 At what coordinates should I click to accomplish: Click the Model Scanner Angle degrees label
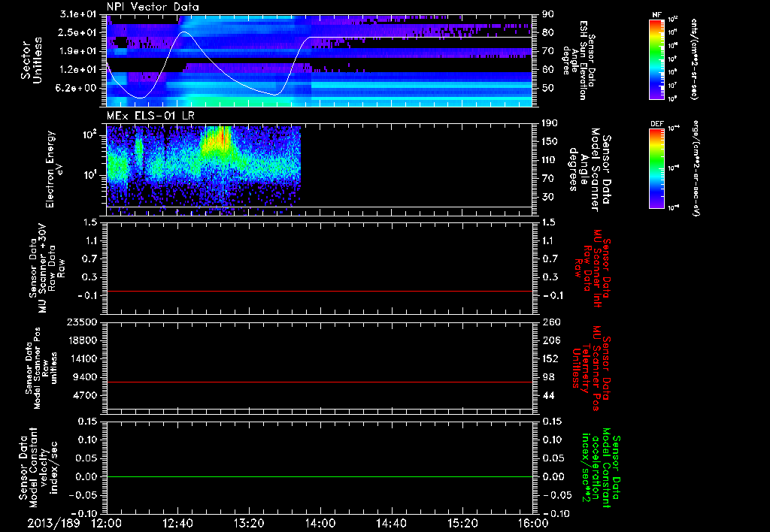pyautogui.click(x=590, y=170)
